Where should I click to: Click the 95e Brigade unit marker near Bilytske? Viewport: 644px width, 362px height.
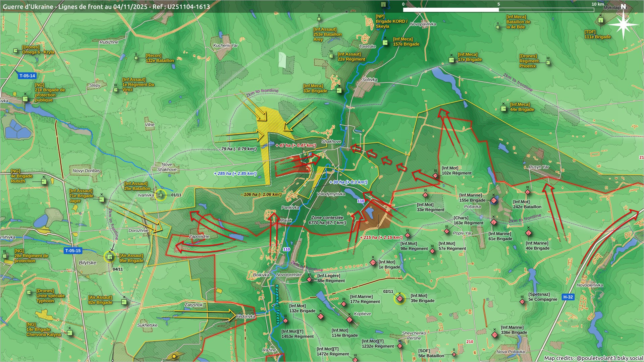[109, 257]
